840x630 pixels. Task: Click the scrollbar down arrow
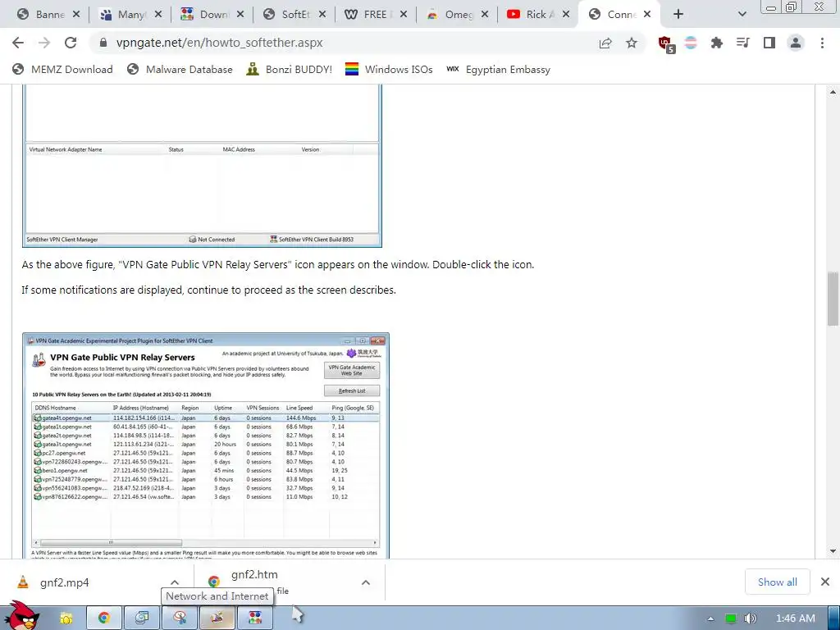[x=833, y=550]
